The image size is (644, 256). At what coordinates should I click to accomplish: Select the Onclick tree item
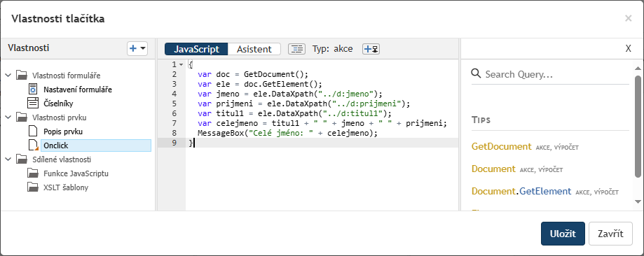click(x=96, y=145)
